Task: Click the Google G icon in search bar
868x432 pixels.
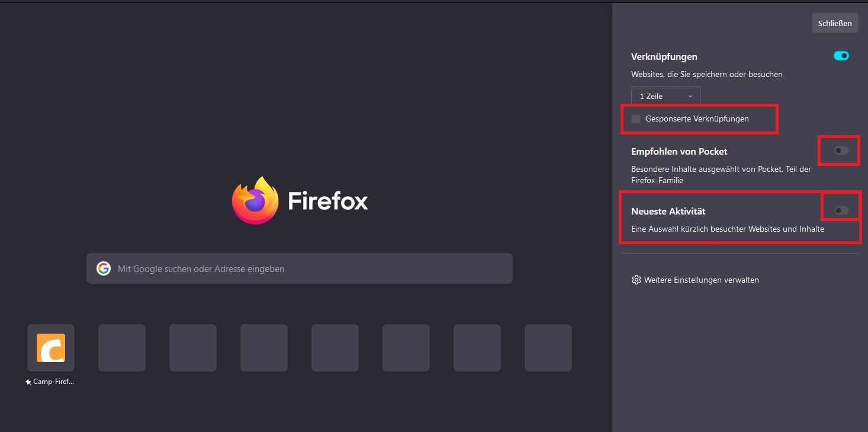Action: 104,268
